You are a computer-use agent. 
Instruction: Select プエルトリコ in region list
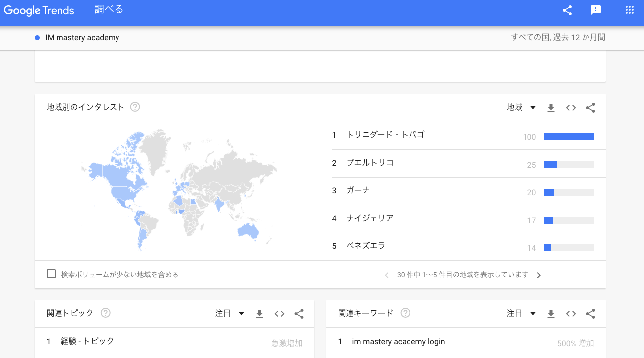point(370,163)
